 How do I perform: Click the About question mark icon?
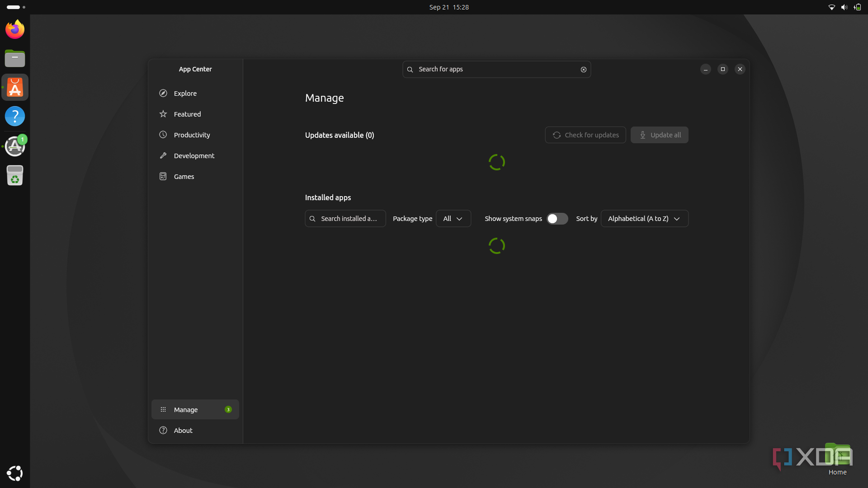point(163,430)
